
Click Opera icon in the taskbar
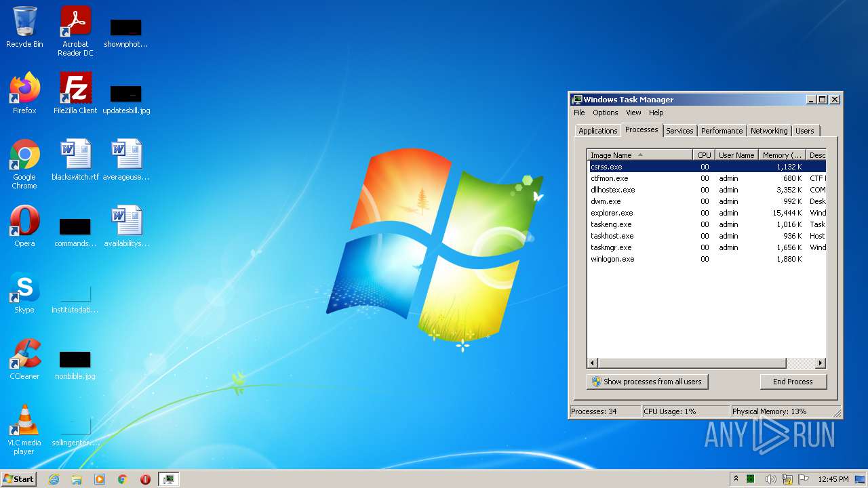[145, 479]
